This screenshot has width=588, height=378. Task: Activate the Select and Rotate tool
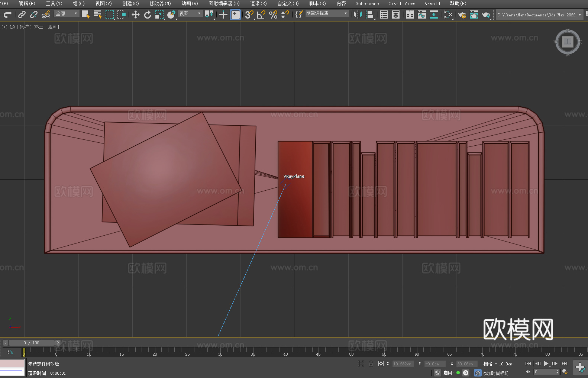click(148, 14)
